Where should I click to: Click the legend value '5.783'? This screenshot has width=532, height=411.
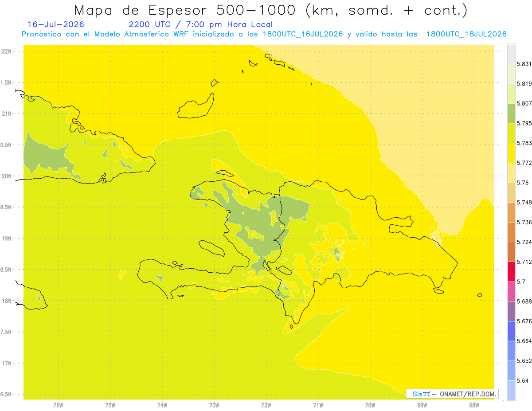pyautogui.click(x=524, y=143)
